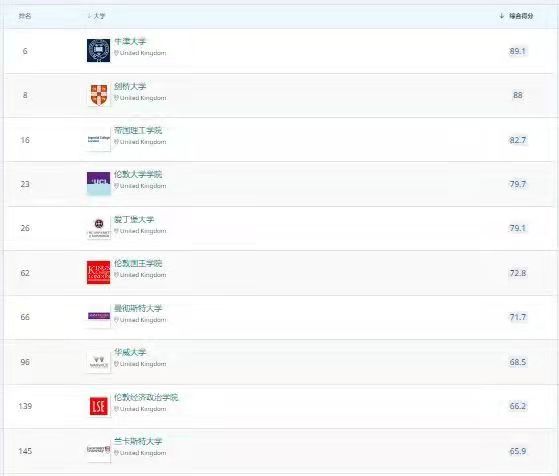This screenshot has width=559, height=476.
Task: Click score 79.7 for 伦敦大学学院
Action: pyautogui.click(x=518, y=184)
